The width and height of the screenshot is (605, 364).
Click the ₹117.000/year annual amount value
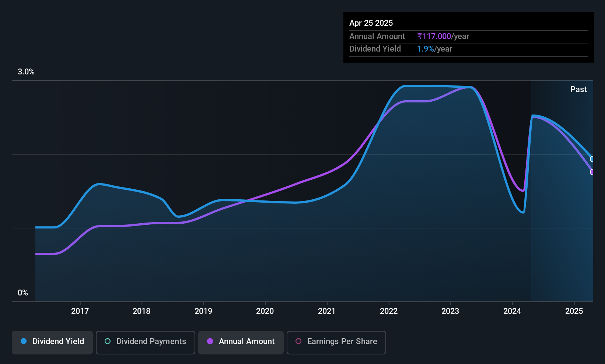[x=443, y=36]
